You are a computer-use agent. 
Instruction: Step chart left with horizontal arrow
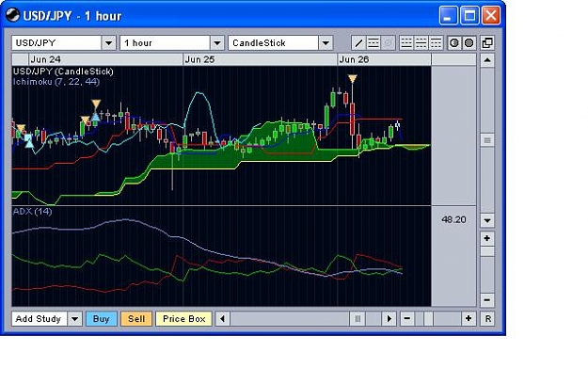coord(223,319)
